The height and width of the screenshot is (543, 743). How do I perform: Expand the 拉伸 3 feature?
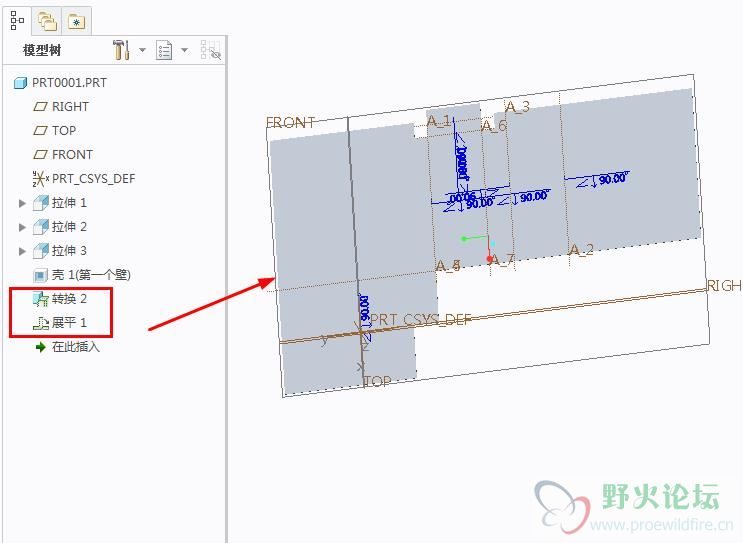click(x=22, y=251)
